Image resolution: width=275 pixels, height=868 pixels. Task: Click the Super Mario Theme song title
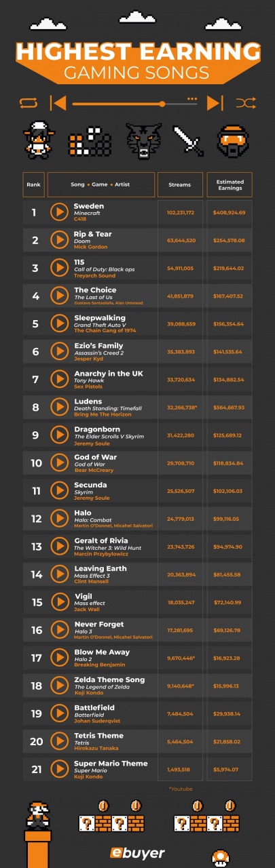click(111, 764)
